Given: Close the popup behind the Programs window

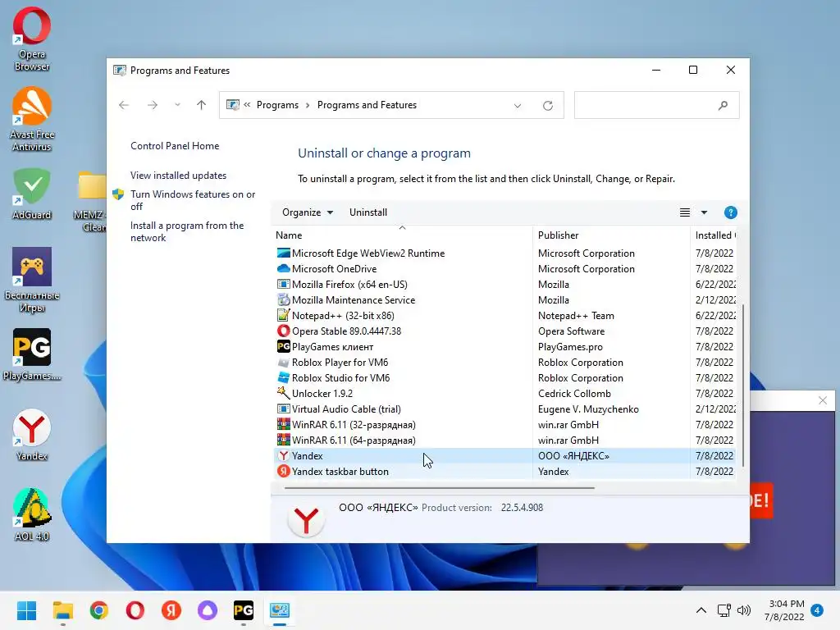Looking at the screenshot, I should pos(823,400).
